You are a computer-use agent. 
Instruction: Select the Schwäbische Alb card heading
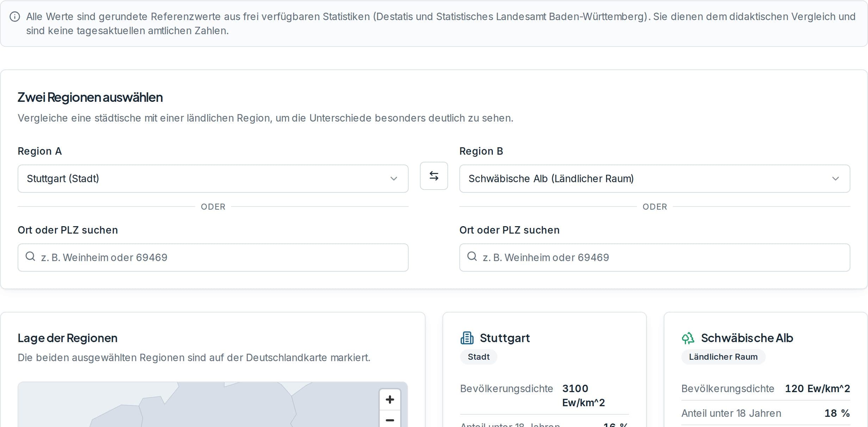coord(747,338)
